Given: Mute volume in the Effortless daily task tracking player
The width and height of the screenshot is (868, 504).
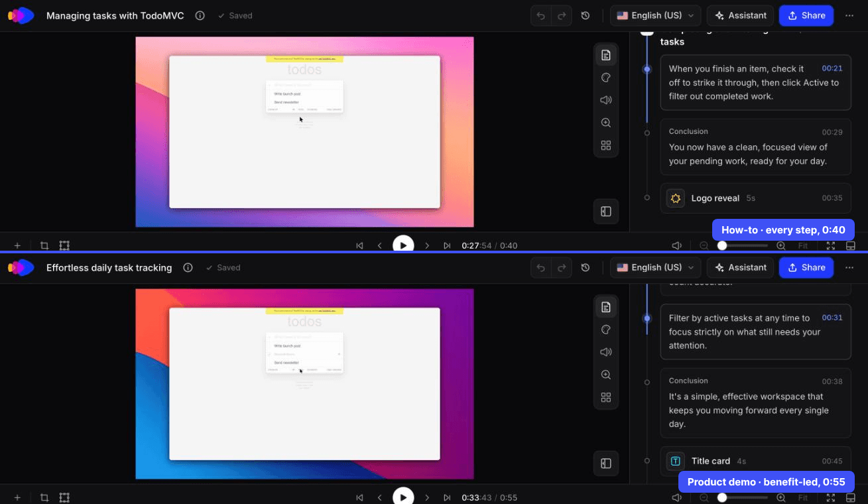Looking at the screenshot, I should coord(677,497).
